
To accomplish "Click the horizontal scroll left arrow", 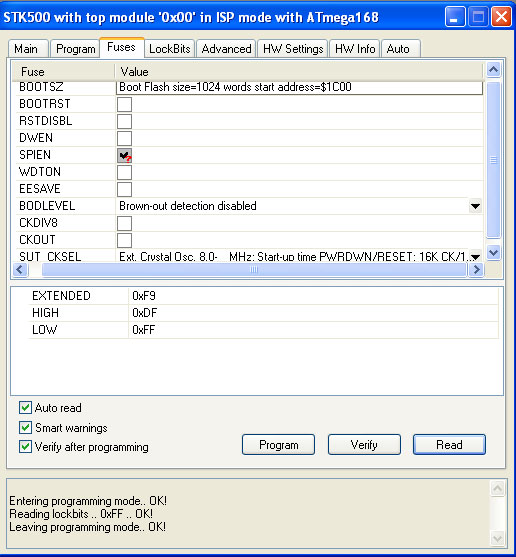I will coord(20,270).
